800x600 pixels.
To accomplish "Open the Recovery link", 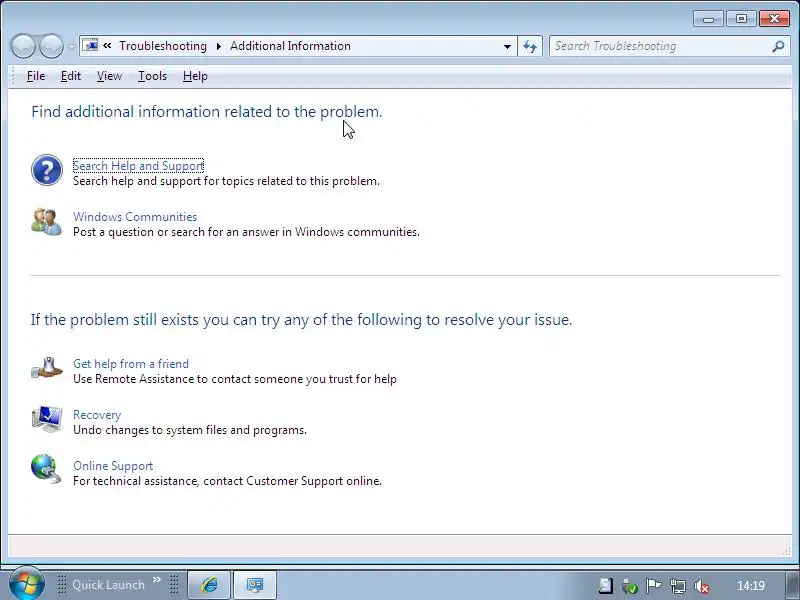I will click(97, 415).
